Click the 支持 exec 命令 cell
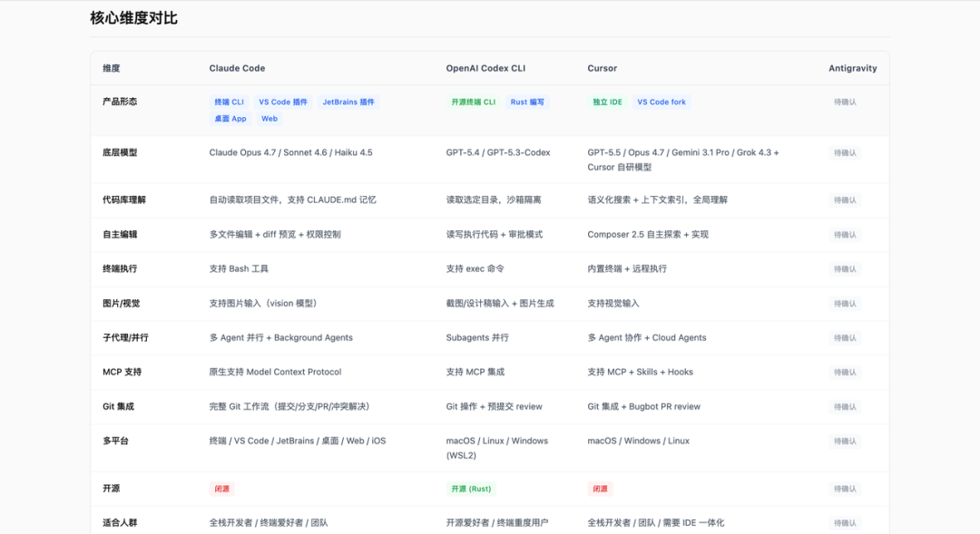 click(x=475, y=268)
